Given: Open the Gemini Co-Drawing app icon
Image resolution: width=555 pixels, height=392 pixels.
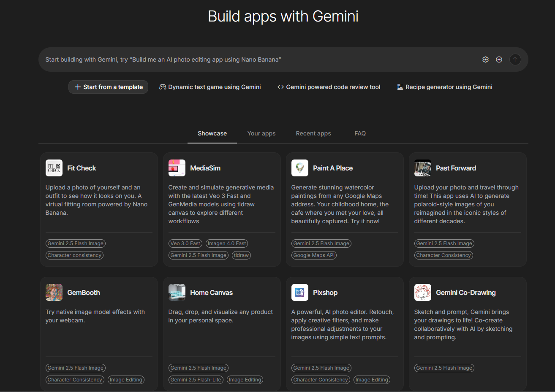Looking at the screenshot, I should point(423,292).
